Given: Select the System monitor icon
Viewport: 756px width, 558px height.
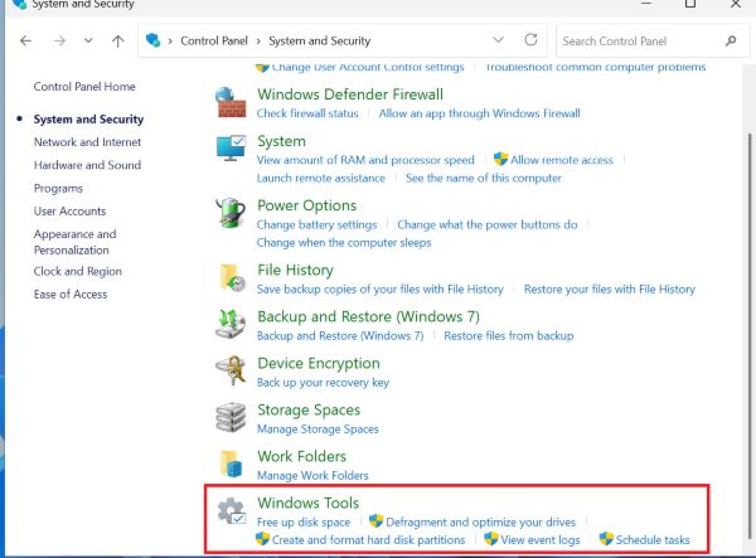Looking at the screenshot, I should [x=231, y=148].
